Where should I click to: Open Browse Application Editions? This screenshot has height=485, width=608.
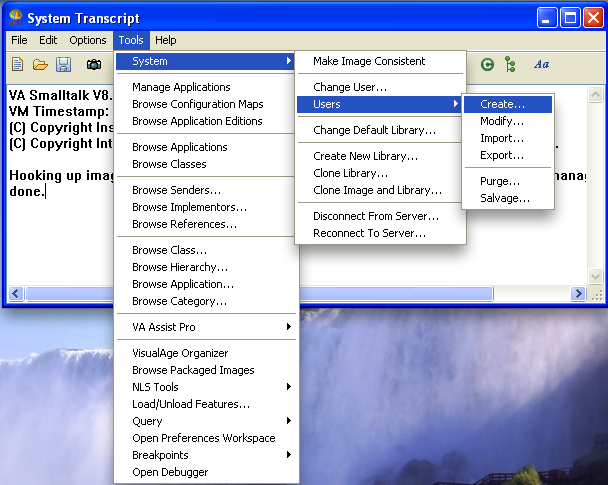206,121
